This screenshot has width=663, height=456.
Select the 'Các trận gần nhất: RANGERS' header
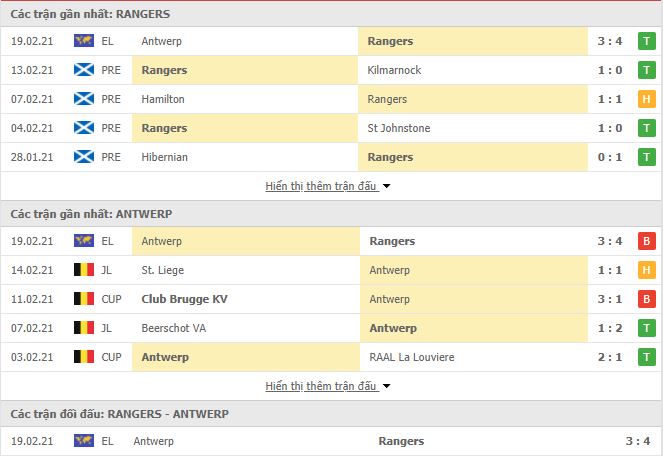tap(90, 14)
